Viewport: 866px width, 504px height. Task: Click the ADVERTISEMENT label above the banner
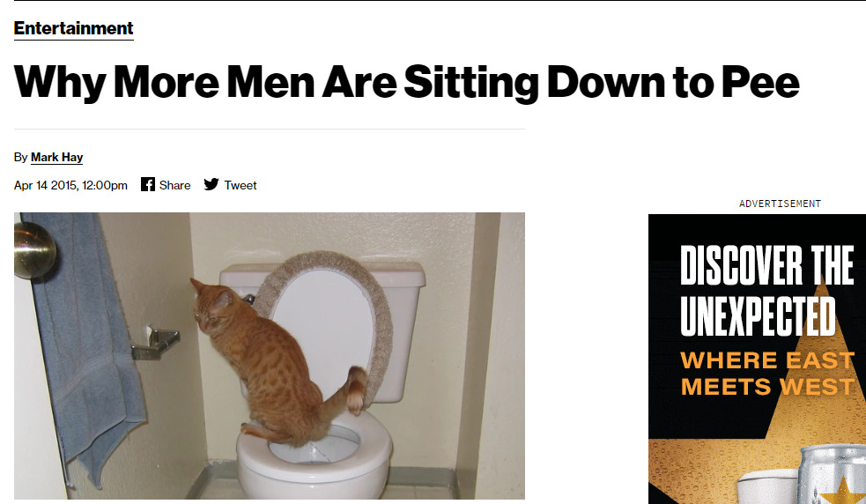pyautogui.click(x=780, y=204)
